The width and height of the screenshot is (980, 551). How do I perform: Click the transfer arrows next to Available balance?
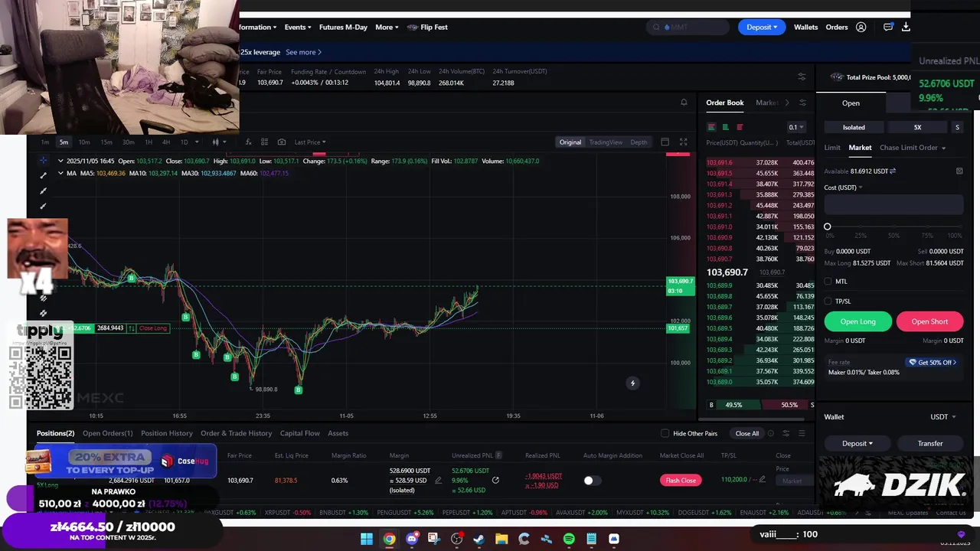tap(893, 171)
